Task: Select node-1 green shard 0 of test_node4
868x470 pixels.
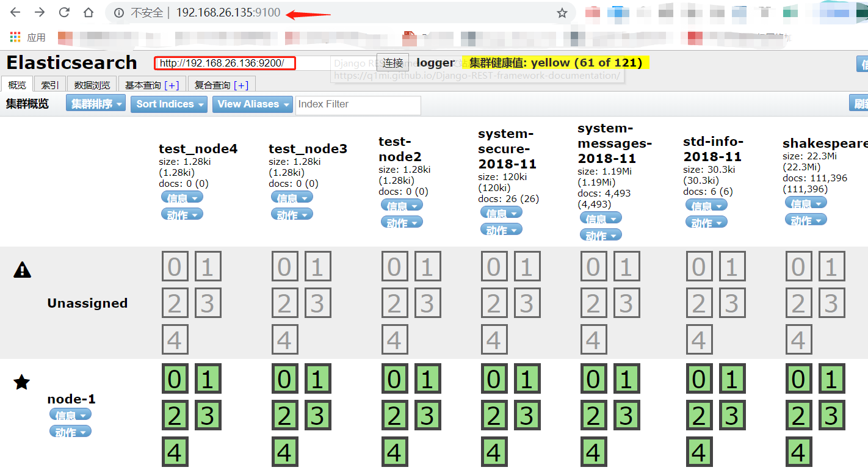Action: tap(175, 379)
